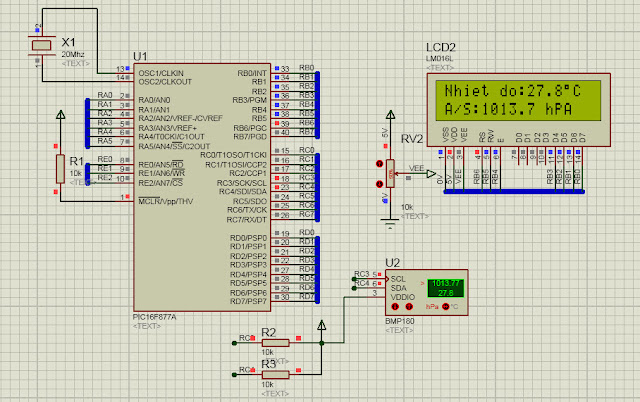Click the BMP180 part name text
This screenshot has height=402, width=640.
click(x=400, y=321)
